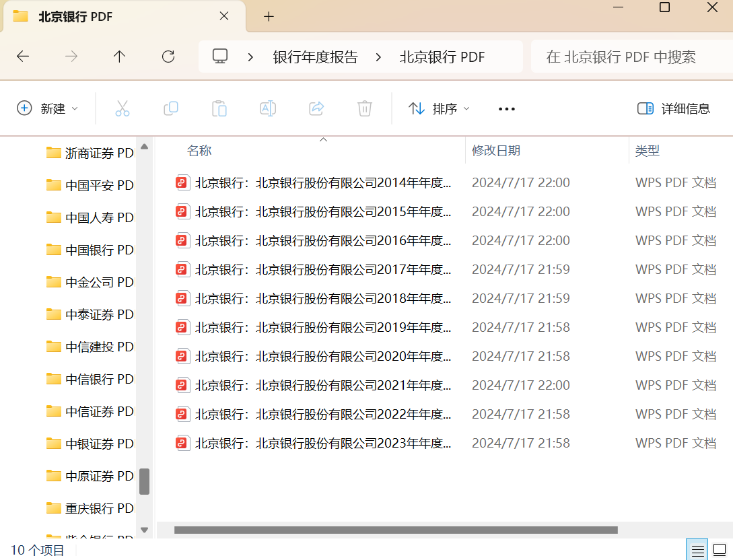
Task: Click the sidebar vertical scrollbar thumb
Action: pos(145,481)
